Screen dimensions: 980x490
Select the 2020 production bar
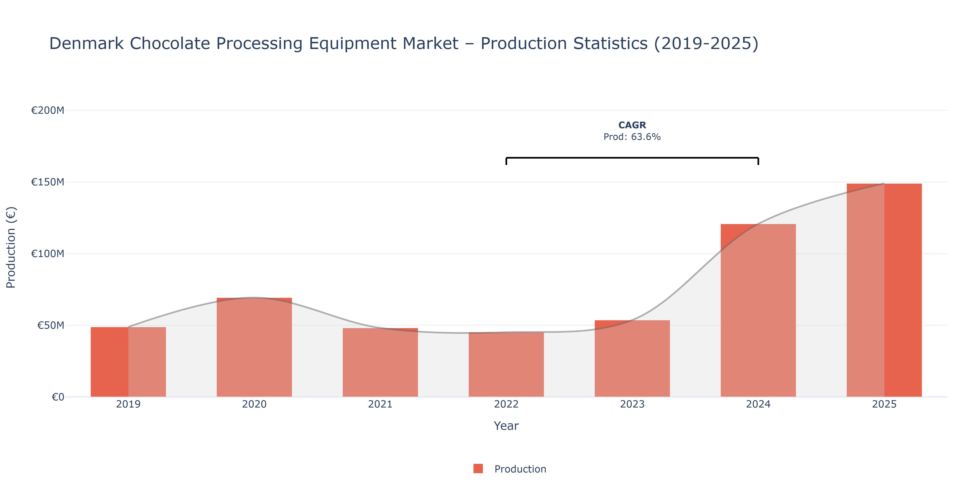coord(254,347)
